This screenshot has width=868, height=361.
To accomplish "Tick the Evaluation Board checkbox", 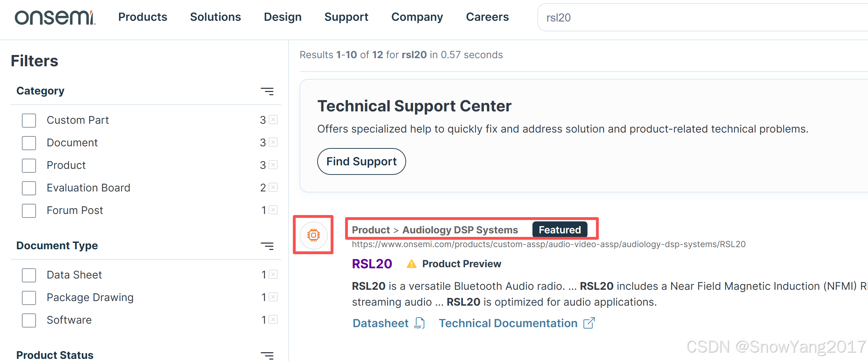I will coord(29,188).
